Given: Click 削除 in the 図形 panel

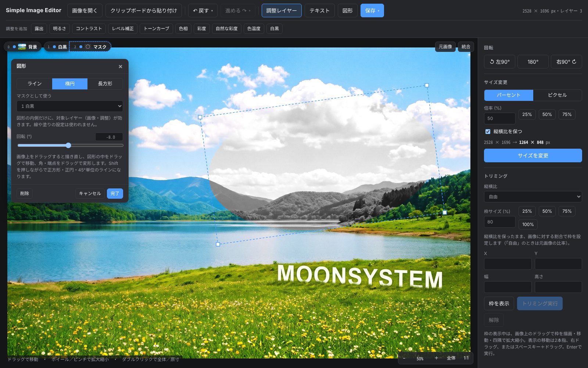Looking at the screenshot, I should (x=25, y=194).
